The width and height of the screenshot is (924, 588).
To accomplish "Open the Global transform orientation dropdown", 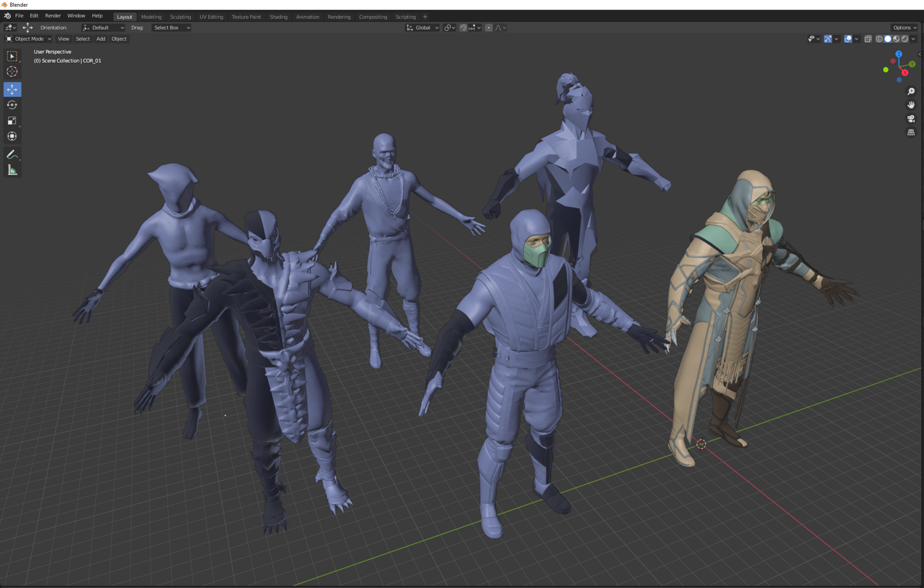I will (x=421, y=27).
